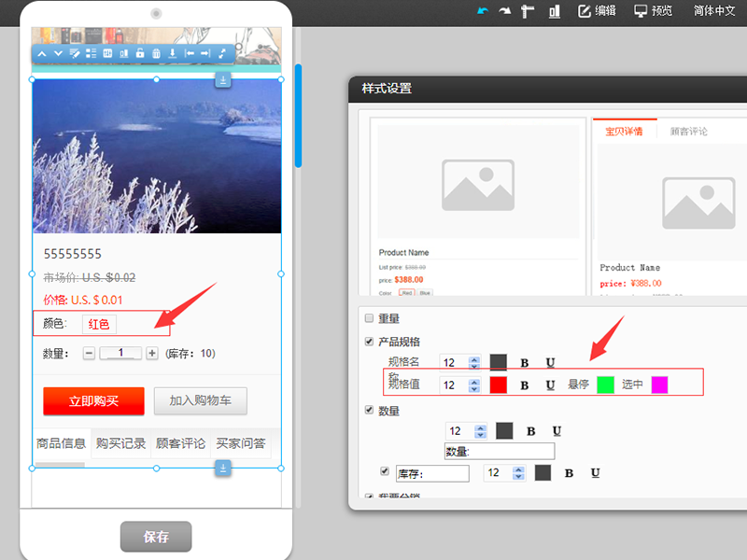
Task: Click the fullscreen expand icon in module toolbar
Action: click(x=222, y=53)
